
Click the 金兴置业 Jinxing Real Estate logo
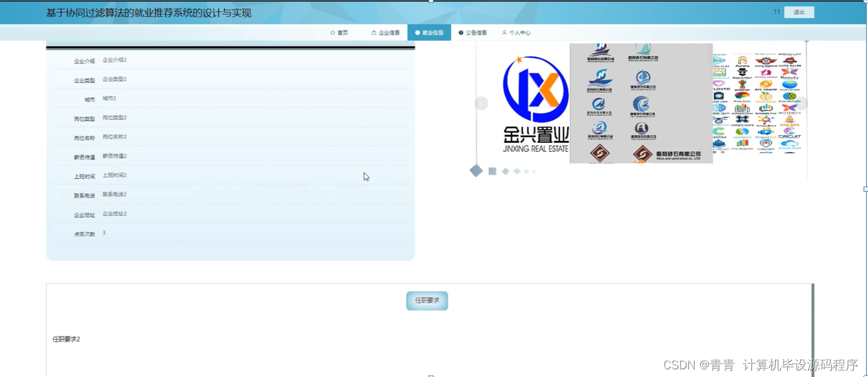tap(536, 104)
